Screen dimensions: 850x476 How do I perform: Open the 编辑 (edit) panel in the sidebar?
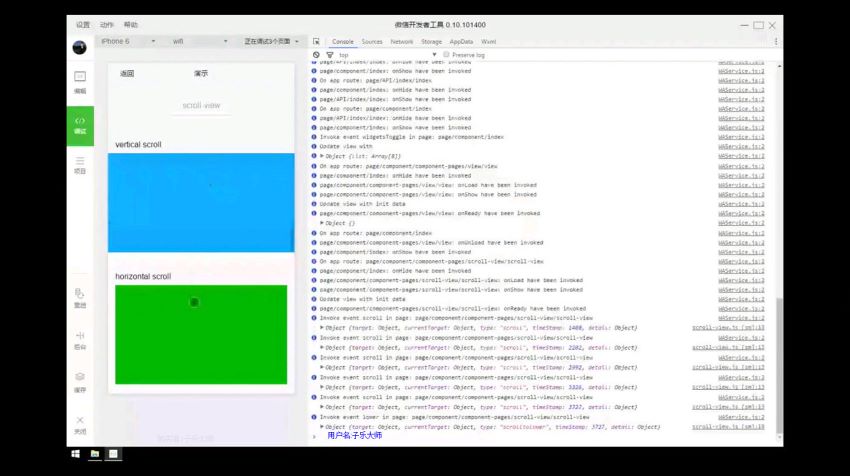click(x=80, y=82)
